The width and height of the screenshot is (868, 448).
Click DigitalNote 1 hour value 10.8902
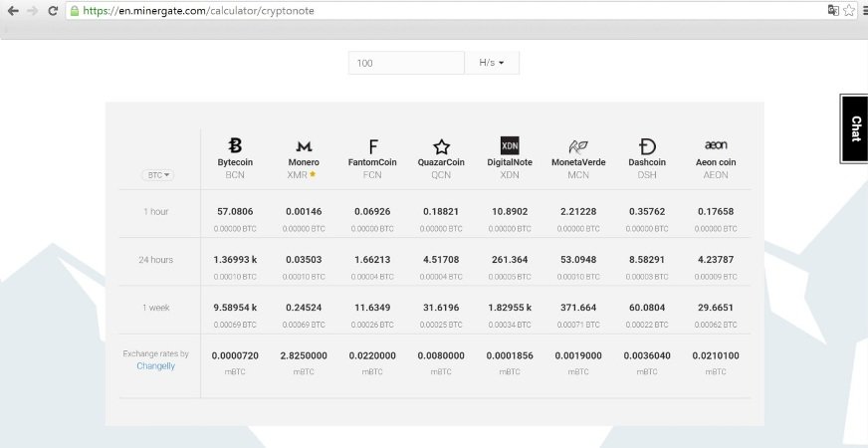pos(510,211)
